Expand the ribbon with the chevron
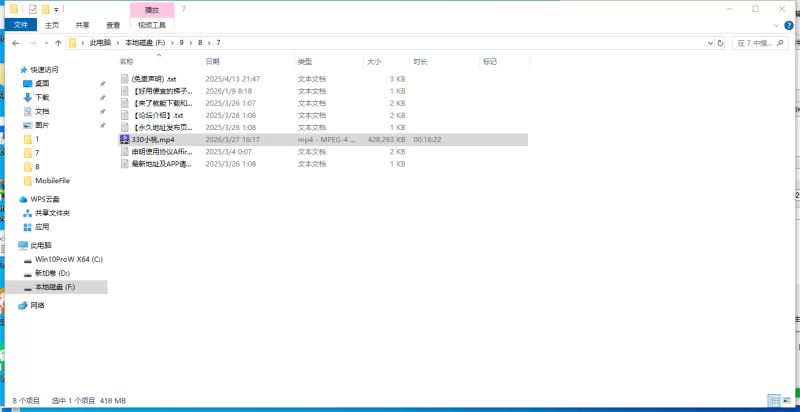This screenshot has width=800, height=412. click(776, 25)
